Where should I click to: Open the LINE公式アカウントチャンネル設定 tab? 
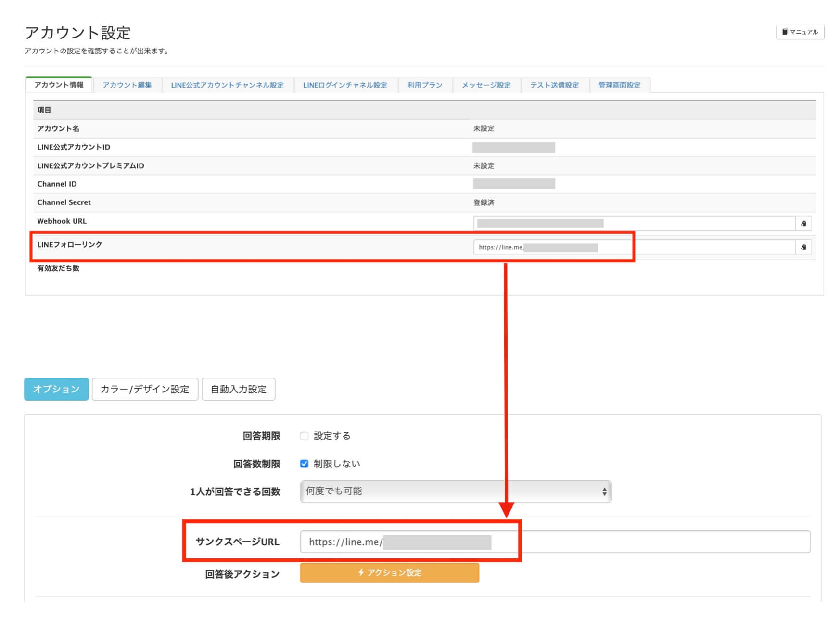227,85
